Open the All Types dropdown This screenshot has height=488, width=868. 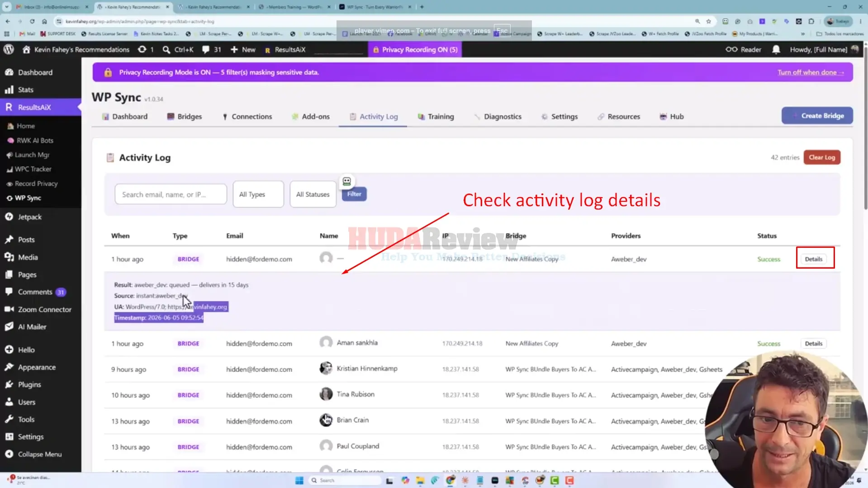coord(258,194)
